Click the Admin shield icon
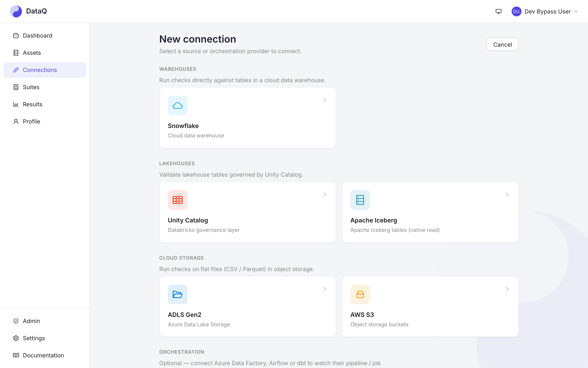588x368 pixels. (16, 321)
